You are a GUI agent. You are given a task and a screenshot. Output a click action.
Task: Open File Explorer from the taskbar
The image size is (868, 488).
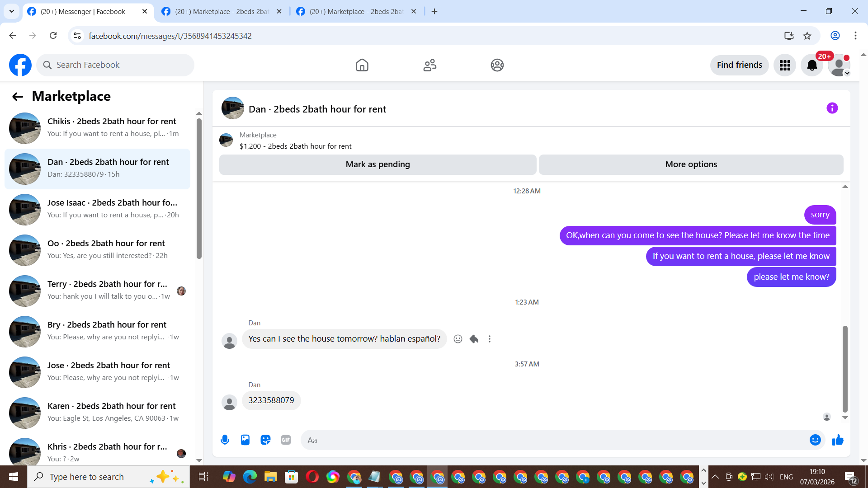[x=270, y=477]
